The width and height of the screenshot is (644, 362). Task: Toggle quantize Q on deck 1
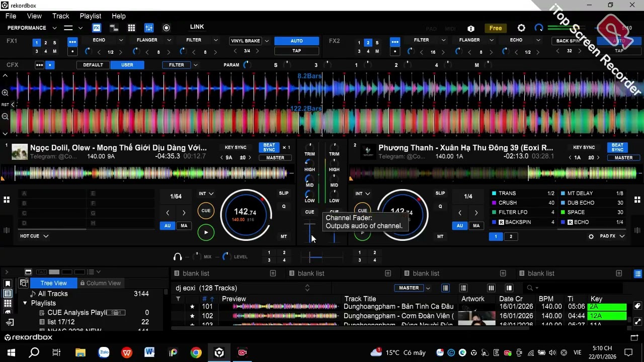(x=284, y=206)
